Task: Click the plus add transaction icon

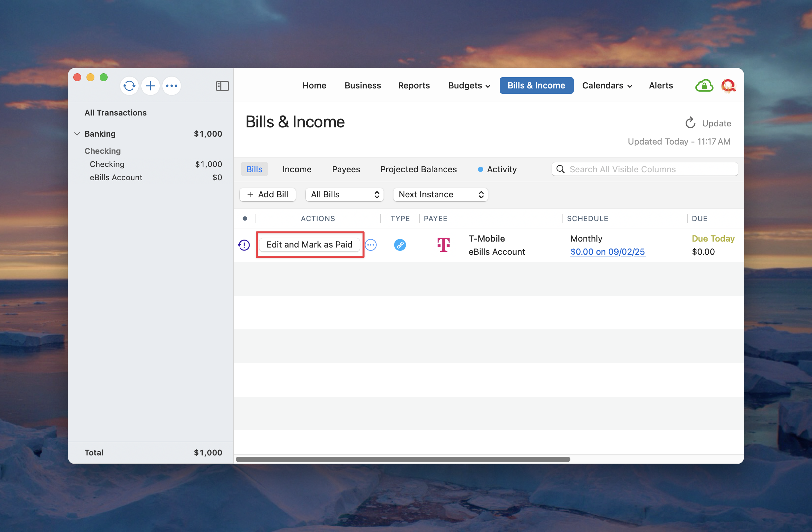Action: [151, 85]
